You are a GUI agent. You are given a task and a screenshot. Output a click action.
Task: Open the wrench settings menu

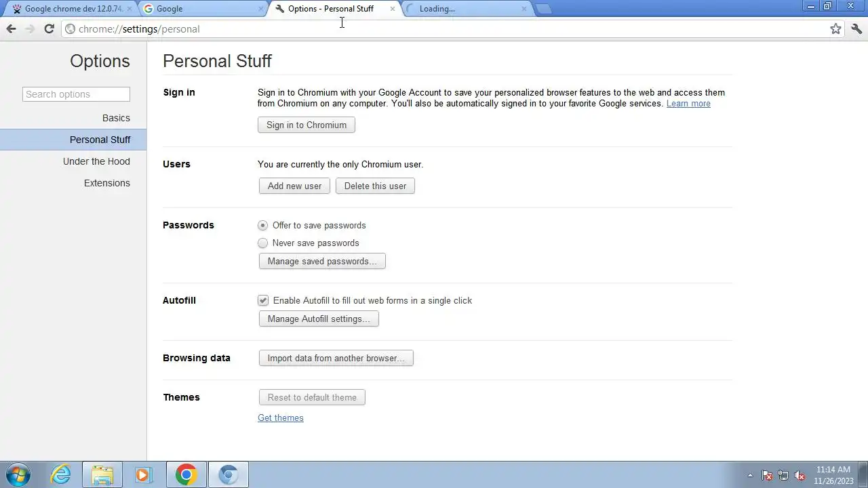856,28
